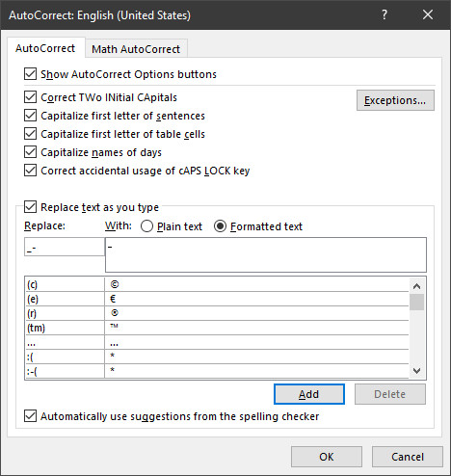The width and height of the screenshot is (451, 476).
Task: Toggle Automatically use suggestions from spelling checker
Action: (x=30, y=416)
